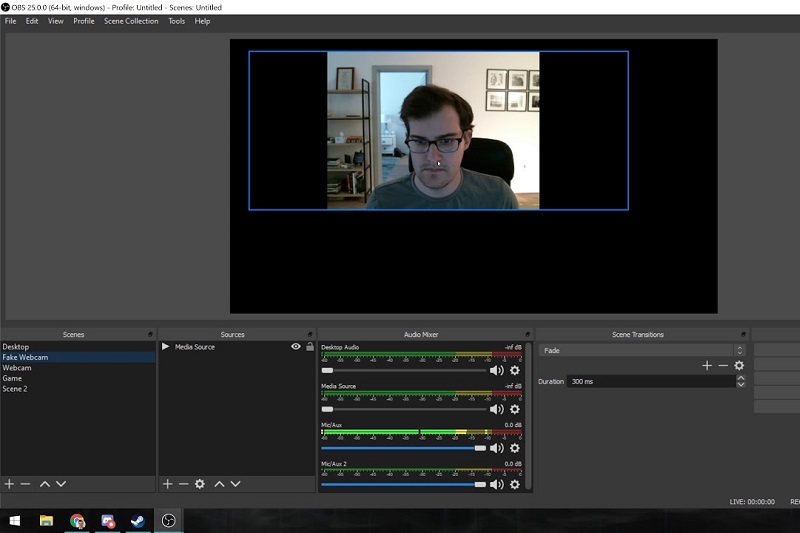Adjust Media Source volume slider
This screenshot has width=800, height=533.
(404, 409)
